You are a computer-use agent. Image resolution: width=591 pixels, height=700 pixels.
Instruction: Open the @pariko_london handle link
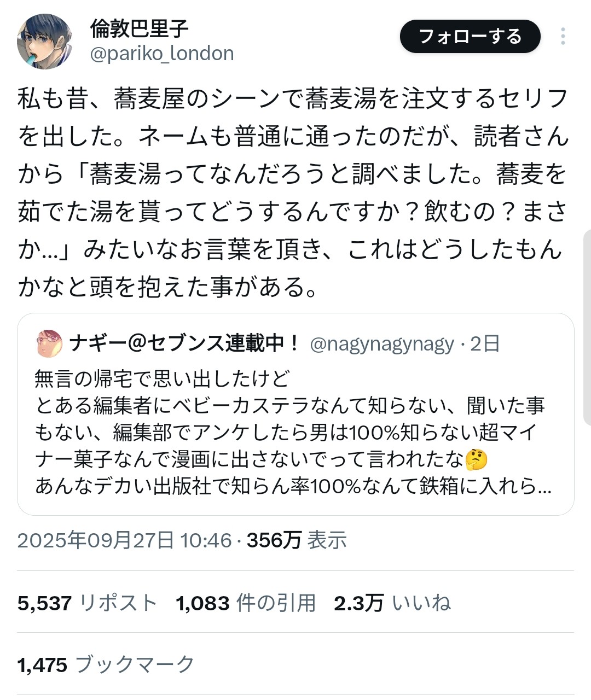tap(162, 54)
